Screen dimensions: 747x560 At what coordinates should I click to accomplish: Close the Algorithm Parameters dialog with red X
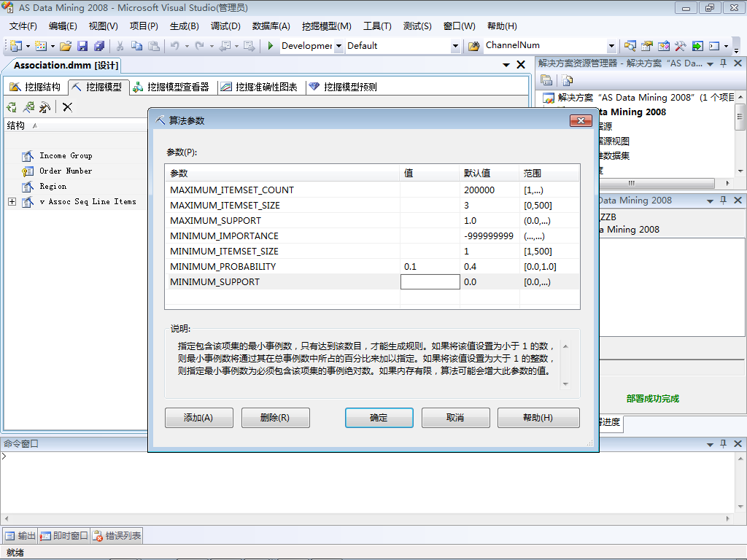click(581, 120)
